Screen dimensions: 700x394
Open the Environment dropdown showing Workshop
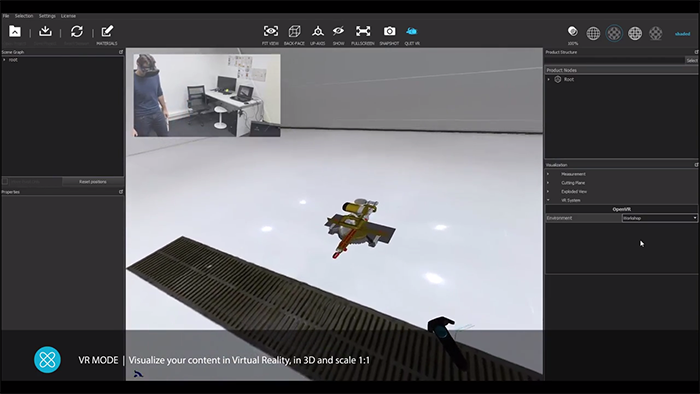pyautogui.click(x=659, y=218)
